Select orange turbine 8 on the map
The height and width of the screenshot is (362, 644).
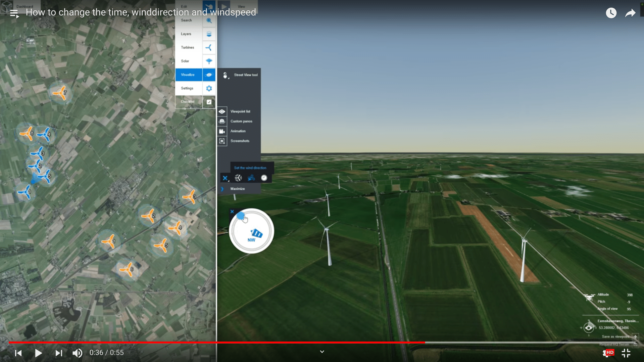(x=27, y=134)
